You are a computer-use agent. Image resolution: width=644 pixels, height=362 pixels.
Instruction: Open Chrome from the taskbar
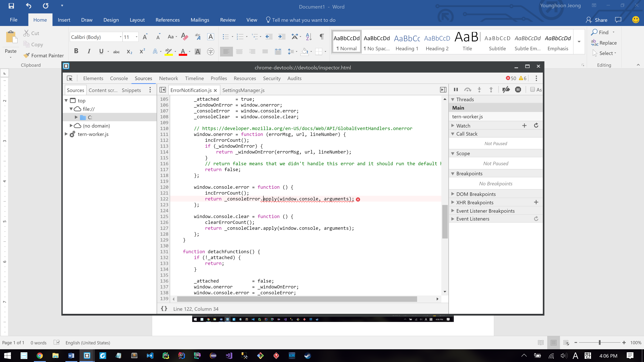(40, 355)
